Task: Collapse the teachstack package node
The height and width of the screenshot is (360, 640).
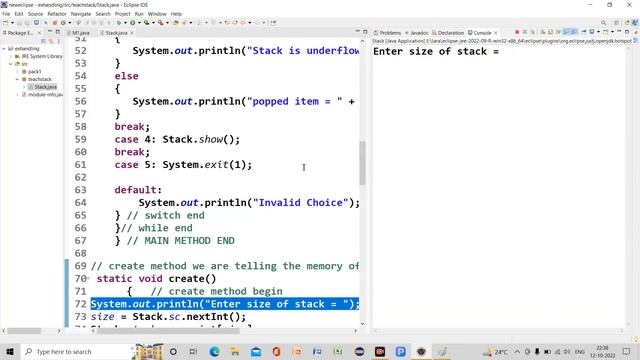Action: [x=18, y=79]
